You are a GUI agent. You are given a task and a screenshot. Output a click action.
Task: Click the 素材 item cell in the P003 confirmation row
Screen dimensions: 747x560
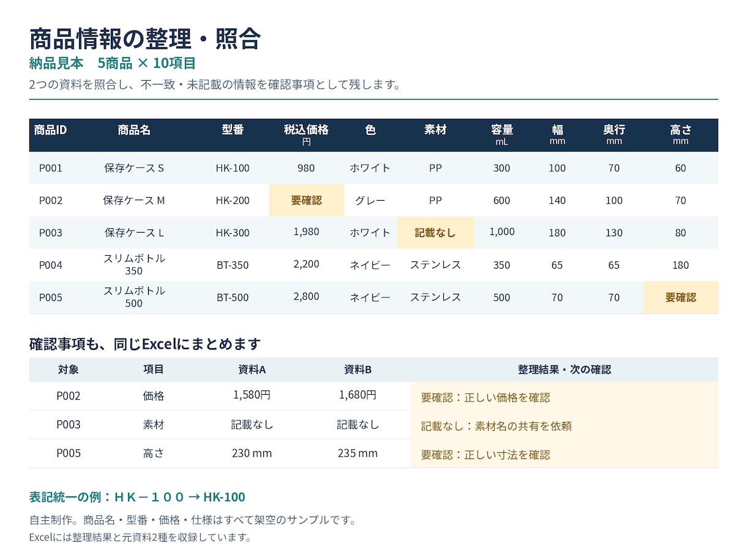[x=154, y=425]
